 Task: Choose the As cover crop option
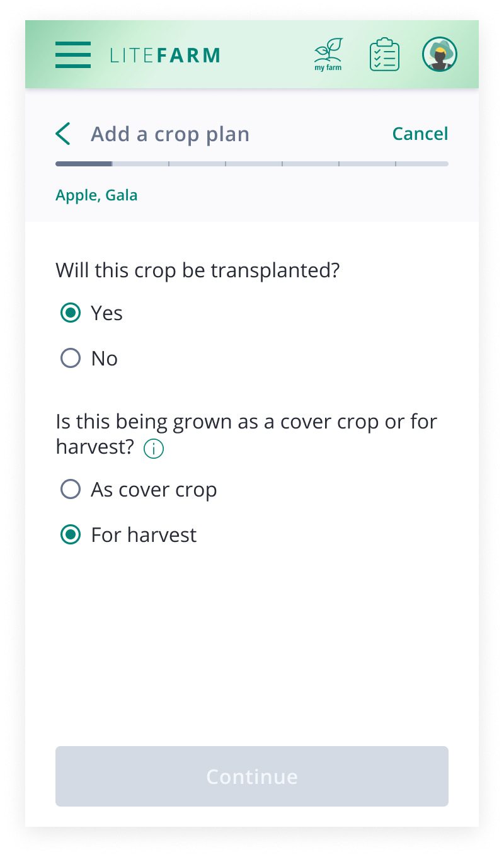coord(71,490)
